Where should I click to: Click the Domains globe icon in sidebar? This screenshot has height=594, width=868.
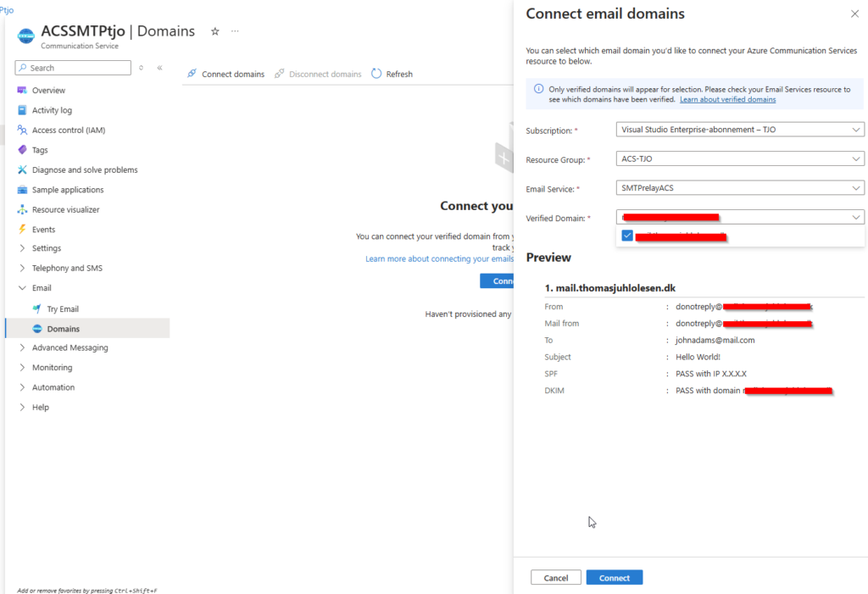[x=37, y=329]
